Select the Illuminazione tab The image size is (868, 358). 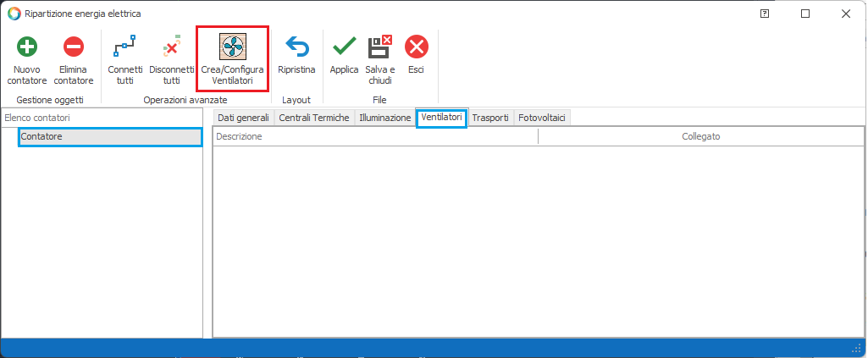click(385, 118)
